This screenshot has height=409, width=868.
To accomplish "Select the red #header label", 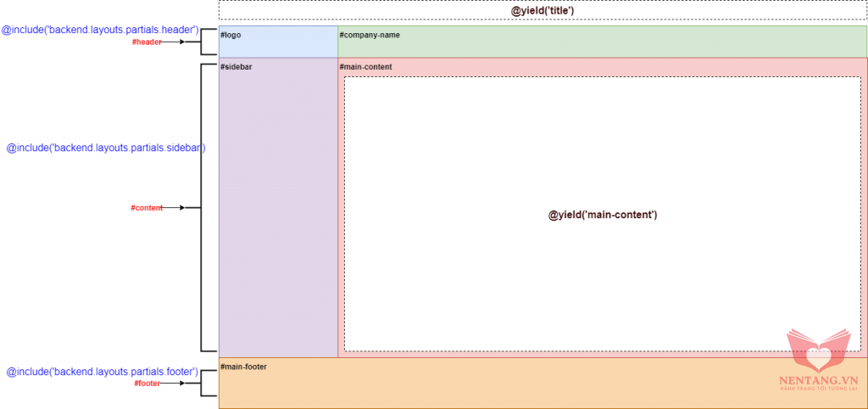I will click(146, 42).
